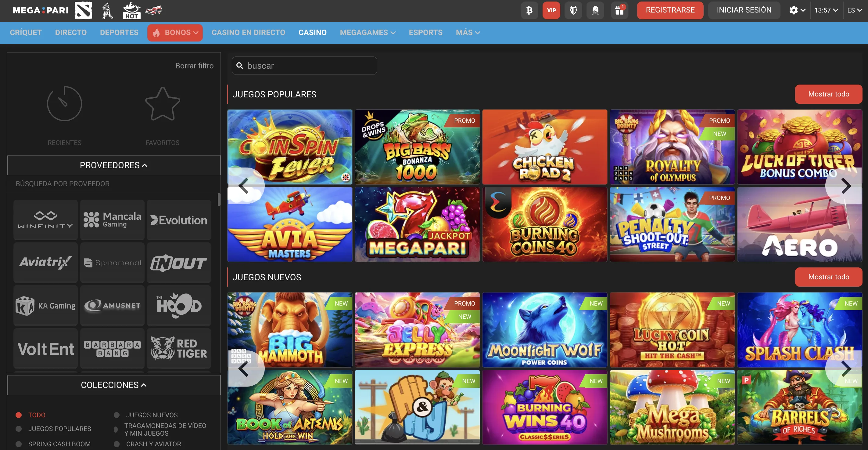The height and width of the screenshot is (450, 868).
Task: Select the IPL cricket icon
Action: click(107, 10)
